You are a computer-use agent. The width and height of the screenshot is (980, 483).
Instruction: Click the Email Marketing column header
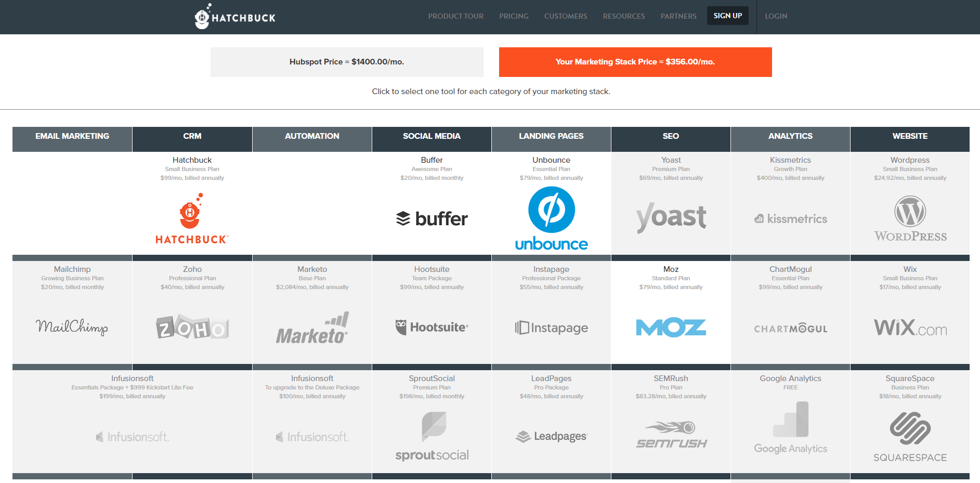click(x=72, y=139)
